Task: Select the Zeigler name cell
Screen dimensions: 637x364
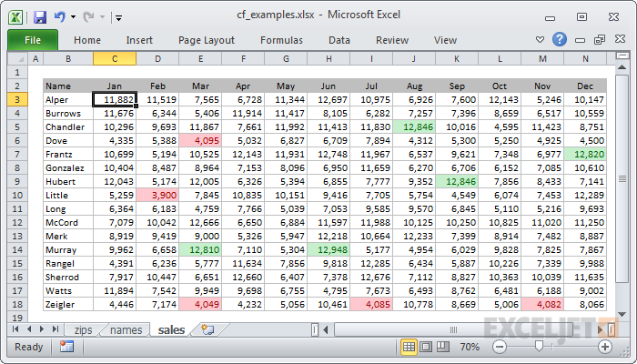Action: click(68, 304)
